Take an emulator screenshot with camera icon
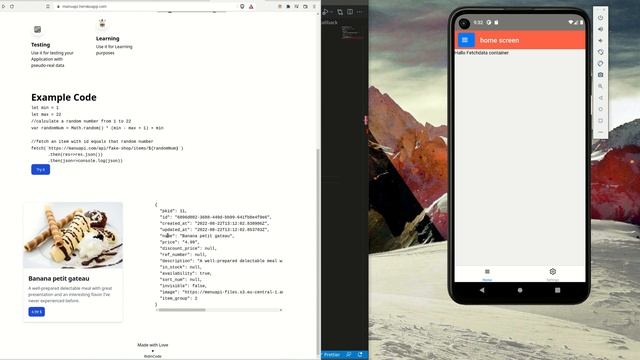The width and height of the screenshot is (640, 360). pos(600,75)
